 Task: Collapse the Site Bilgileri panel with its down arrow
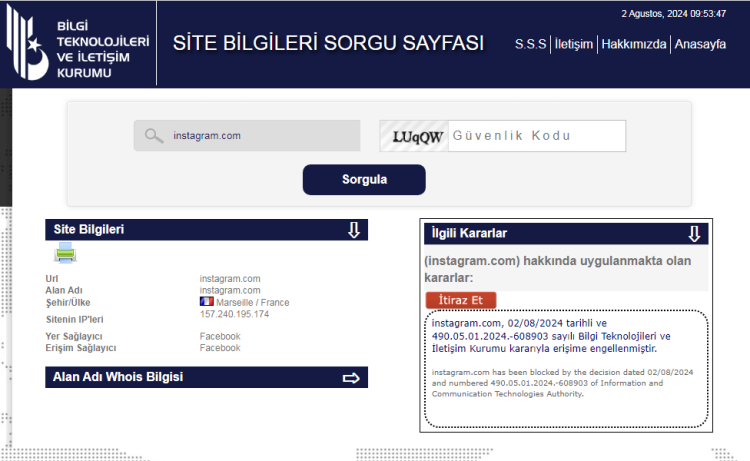[353, 230]
